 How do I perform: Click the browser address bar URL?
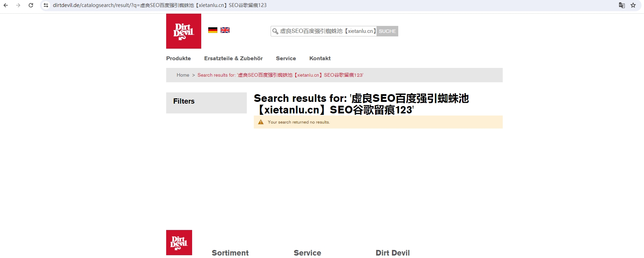click(160, 5)
